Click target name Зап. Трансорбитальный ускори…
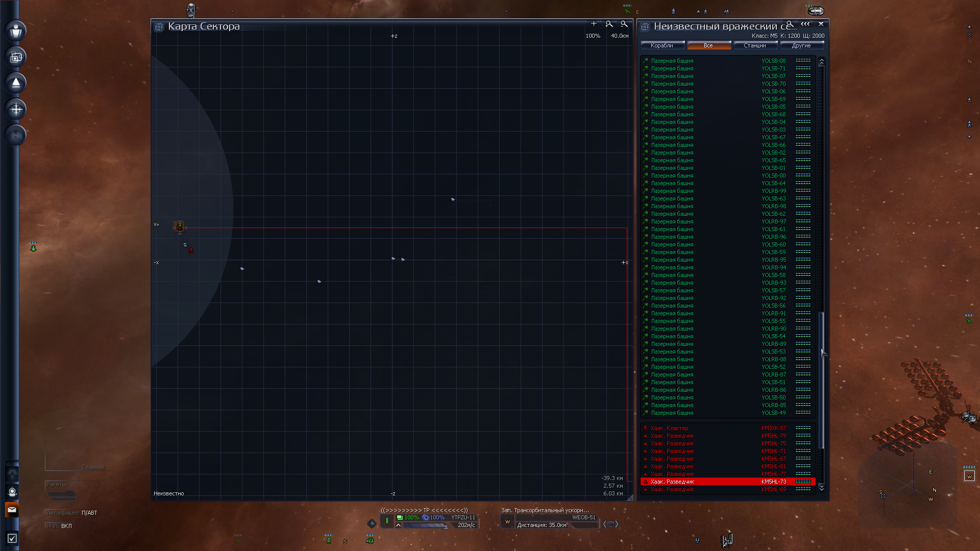 [545, 510]
